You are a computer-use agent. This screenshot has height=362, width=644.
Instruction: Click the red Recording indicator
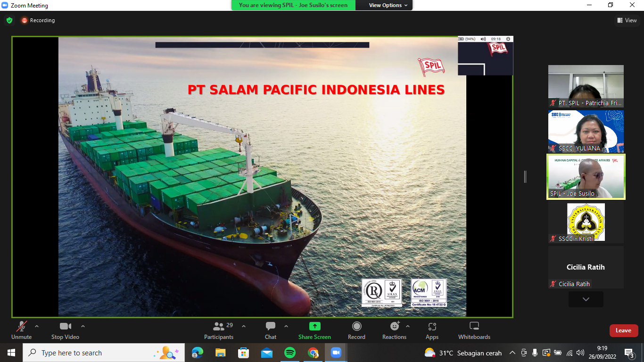tap(38, 20)
